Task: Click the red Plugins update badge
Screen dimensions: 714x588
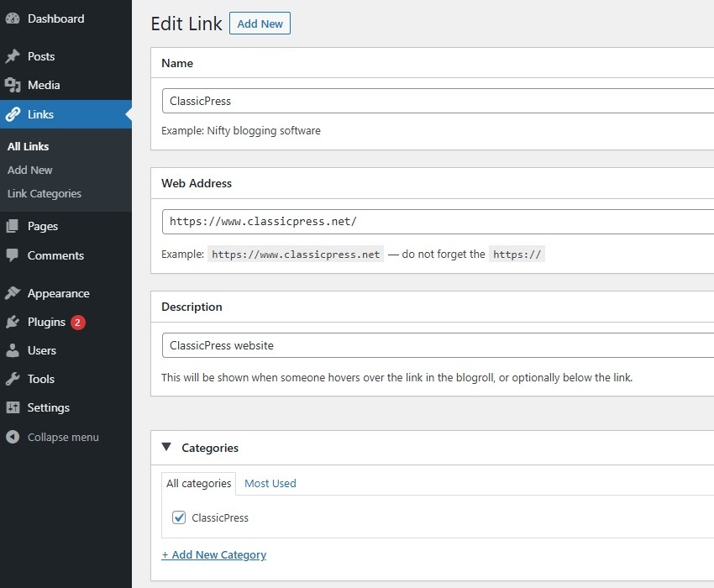Action: (77, 322)
